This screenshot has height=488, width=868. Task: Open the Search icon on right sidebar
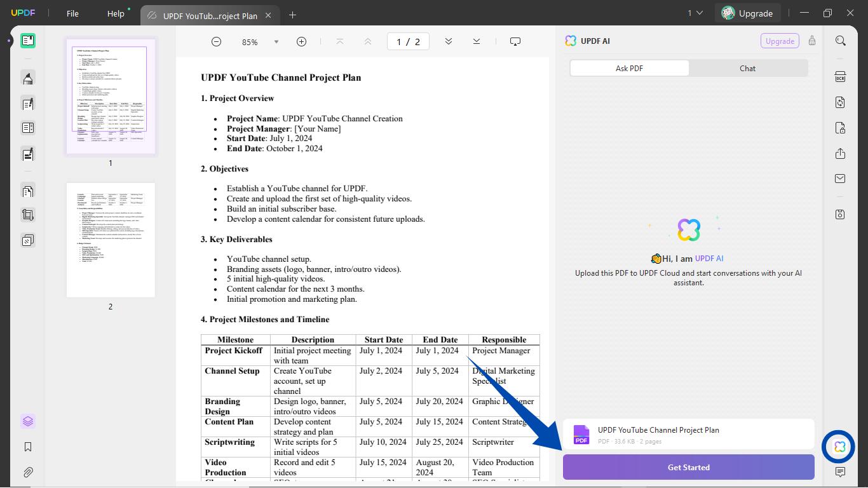840,41
